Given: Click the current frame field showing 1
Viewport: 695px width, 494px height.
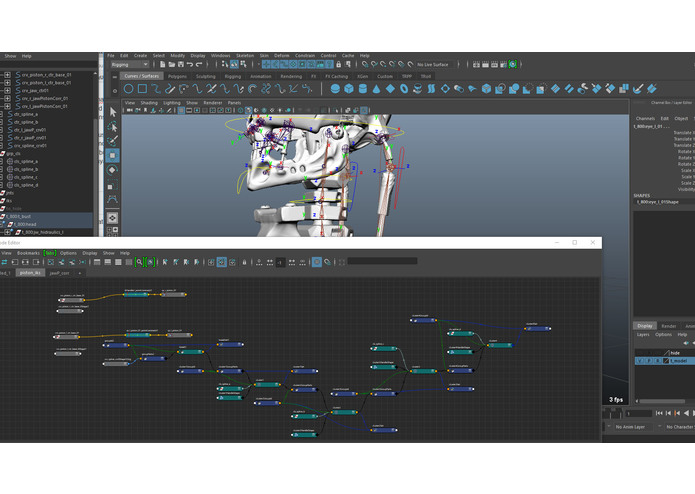Looking at the screenshot, I should pos(638,413).
